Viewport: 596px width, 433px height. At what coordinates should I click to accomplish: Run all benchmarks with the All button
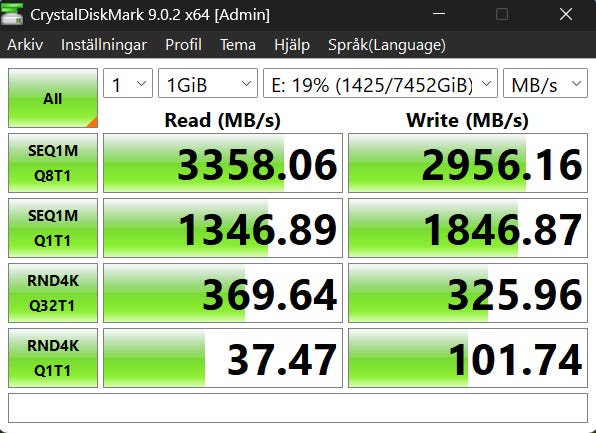(53, 98)
